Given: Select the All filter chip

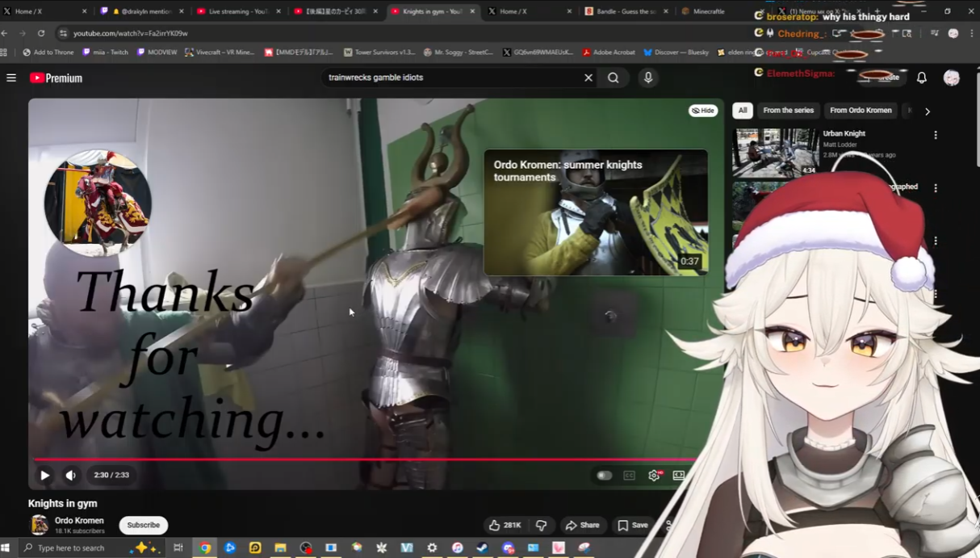Looking at the screenshot, I should [743, 110].
